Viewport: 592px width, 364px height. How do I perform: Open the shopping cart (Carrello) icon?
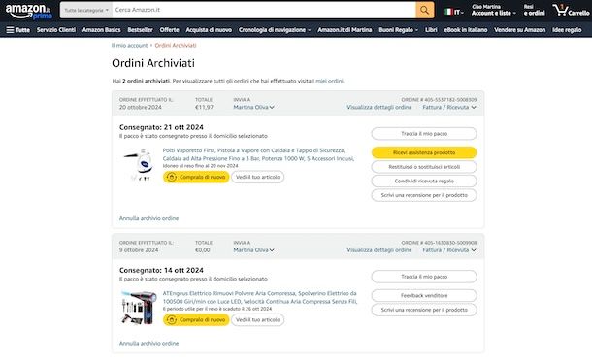[x=571, y=11]
